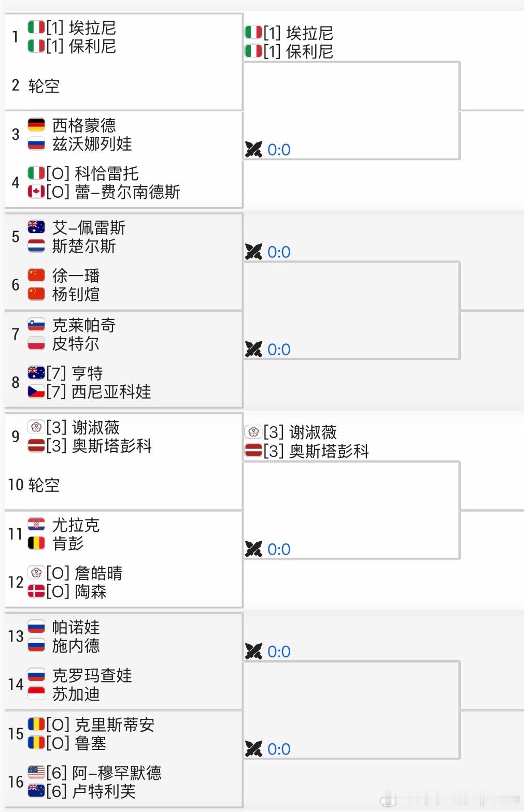This screenshot has width=524, height=812.
Task: Click the Czech flag next to 西尼亚科娃
Action: (x=36, y=392)
